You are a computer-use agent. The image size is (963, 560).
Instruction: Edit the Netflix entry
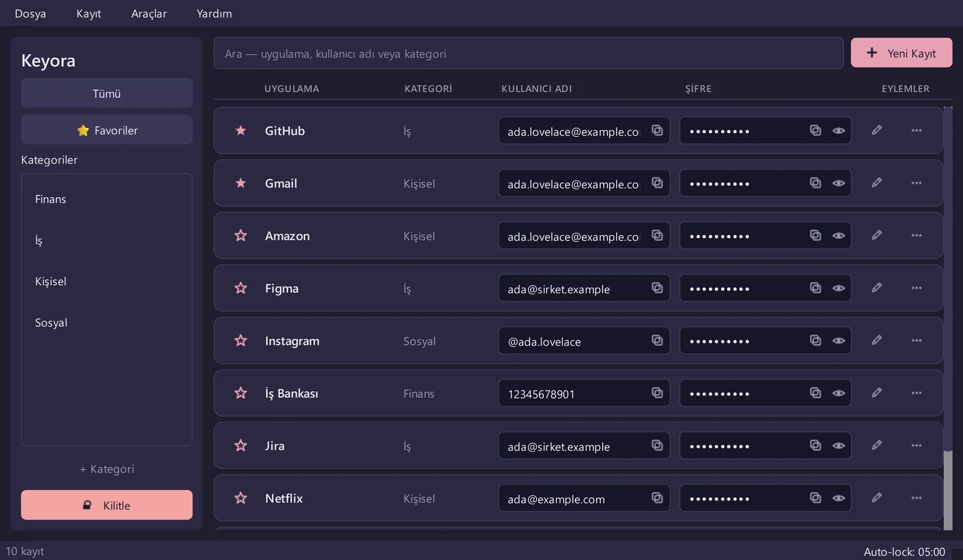coord(877,497)
